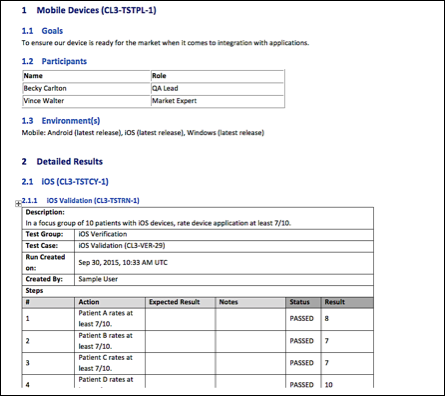
Task: Click the 'Market Expert' cell
Action: coord(217,101)
